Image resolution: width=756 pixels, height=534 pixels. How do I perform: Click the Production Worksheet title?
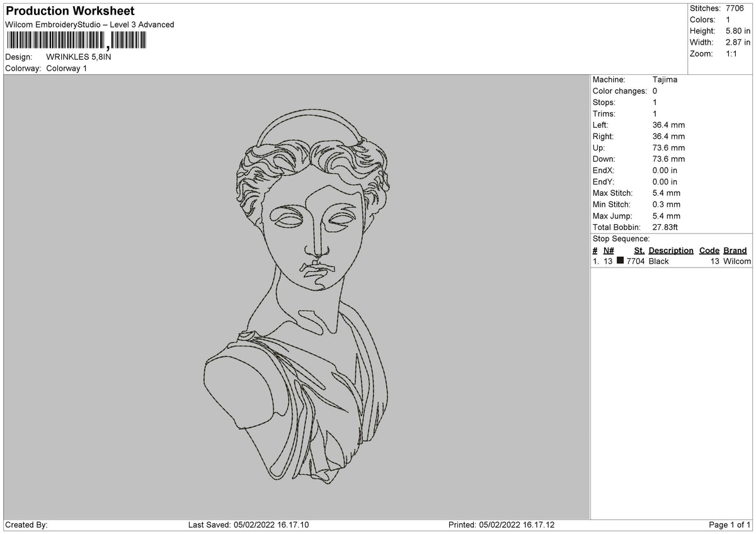70,11
